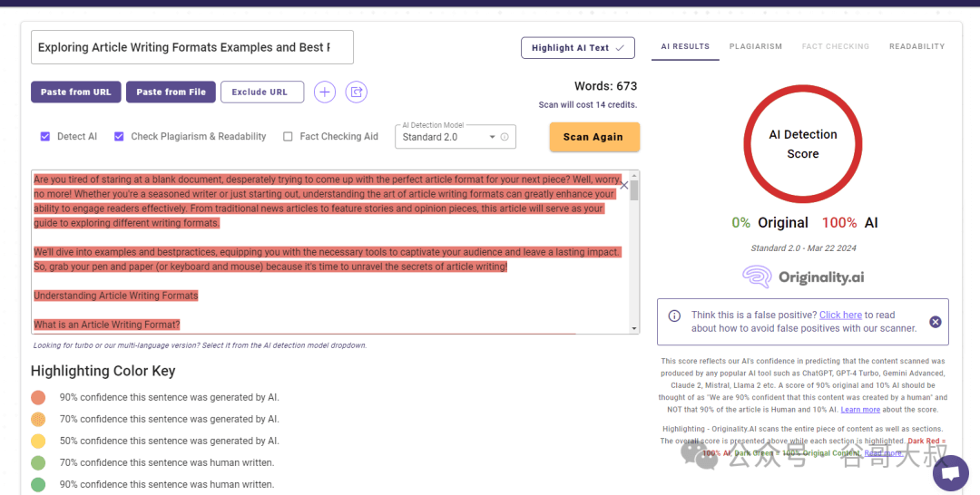Click the share/export circle icon

tap(357, 92)
